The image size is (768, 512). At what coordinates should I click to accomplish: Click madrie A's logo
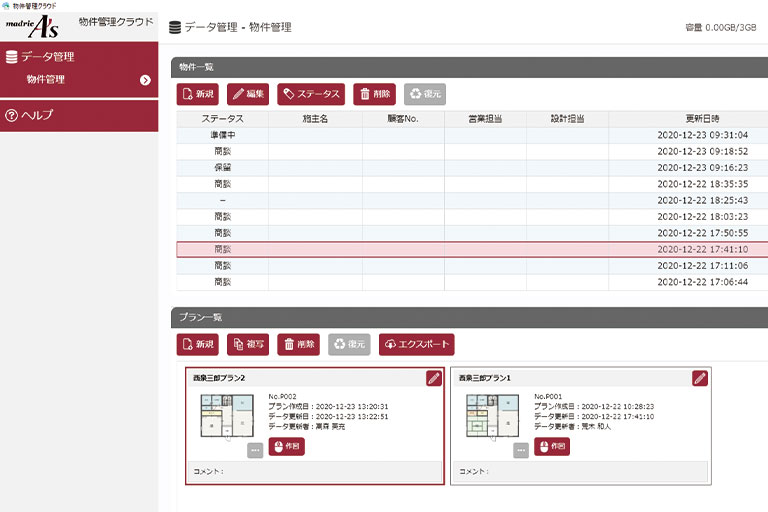(x=32, y=26)
